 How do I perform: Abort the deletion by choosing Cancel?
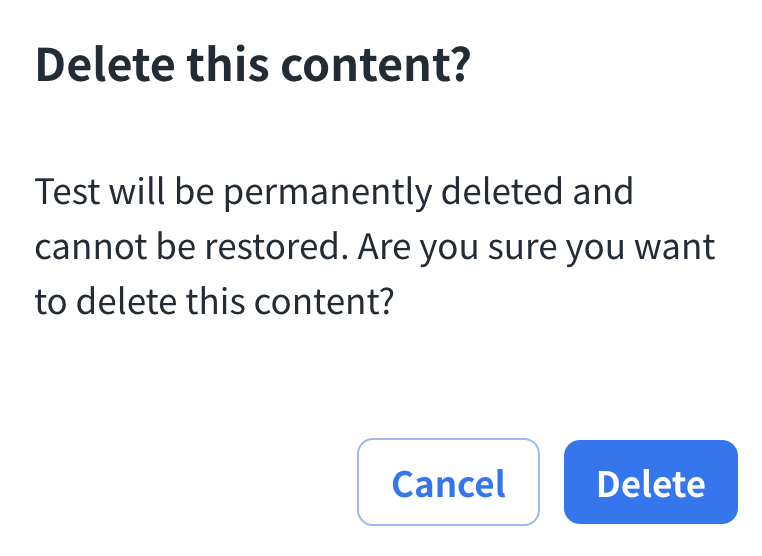pyautogui.click(x=448, y=483)
